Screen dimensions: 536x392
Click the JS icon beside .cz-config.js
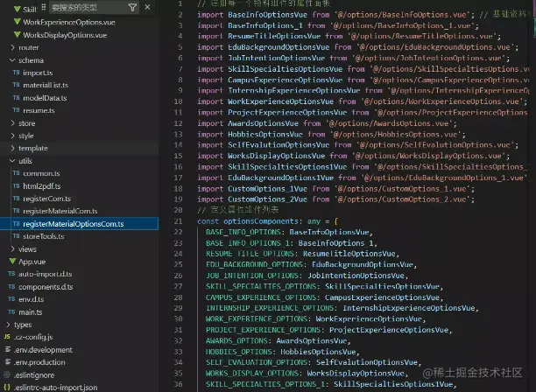(7, 337)
